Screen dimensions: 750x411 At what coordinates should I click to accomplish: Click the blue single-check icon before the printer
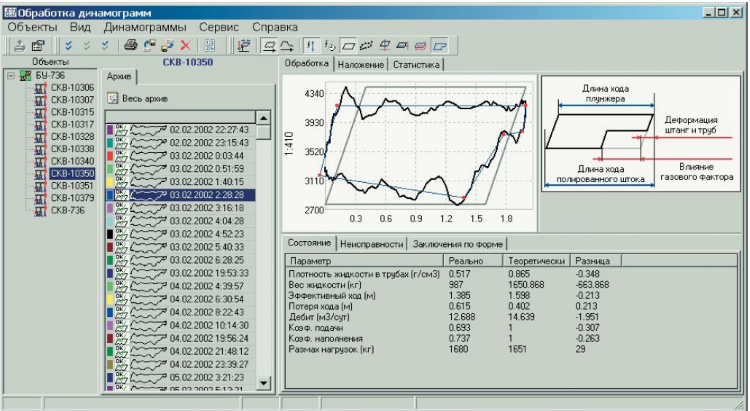point(105,45)
